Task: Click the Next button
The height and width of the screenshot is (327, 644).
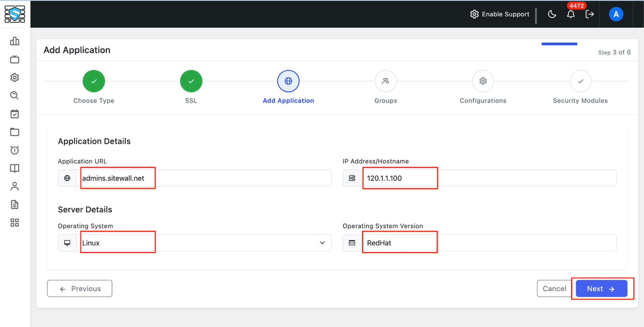Action: pos(601,289)
